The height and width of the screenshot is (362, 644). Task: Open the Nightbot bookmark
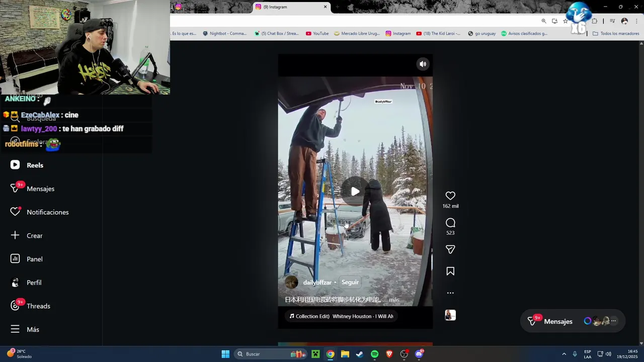(224, 34)
